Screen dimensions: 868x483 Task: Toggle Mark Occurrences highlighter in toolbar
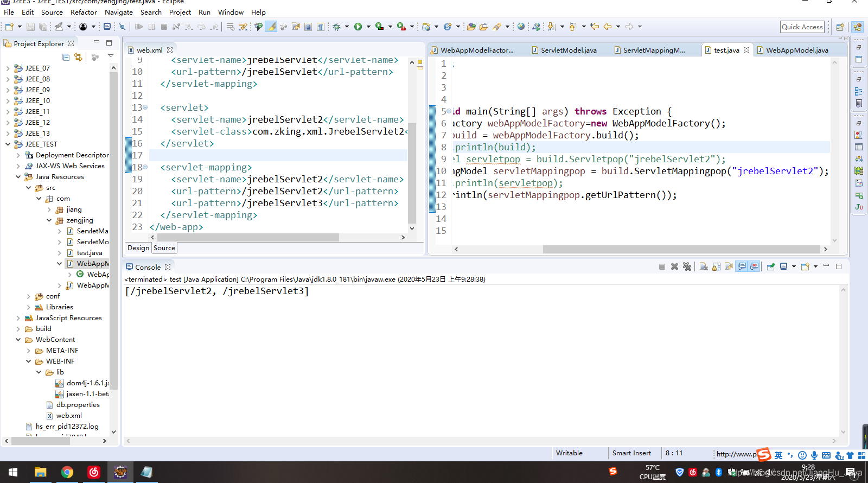pyautogui.click(x=271, y=27)
